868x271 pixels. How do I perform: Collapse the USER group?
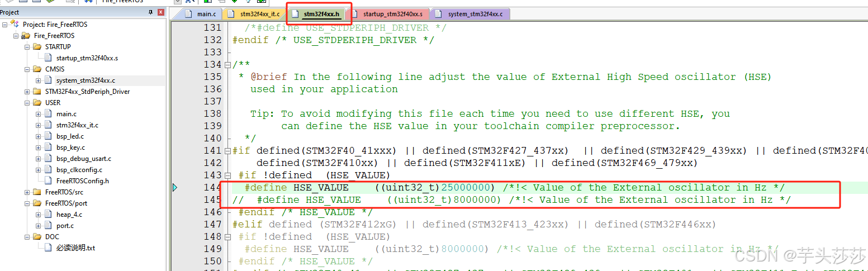click(27, 103)
